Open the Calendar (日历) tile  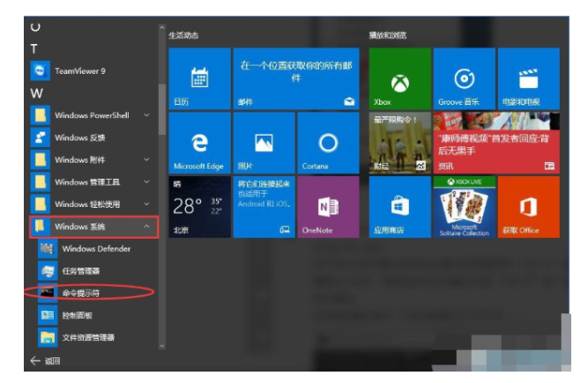tap(198, 77)
